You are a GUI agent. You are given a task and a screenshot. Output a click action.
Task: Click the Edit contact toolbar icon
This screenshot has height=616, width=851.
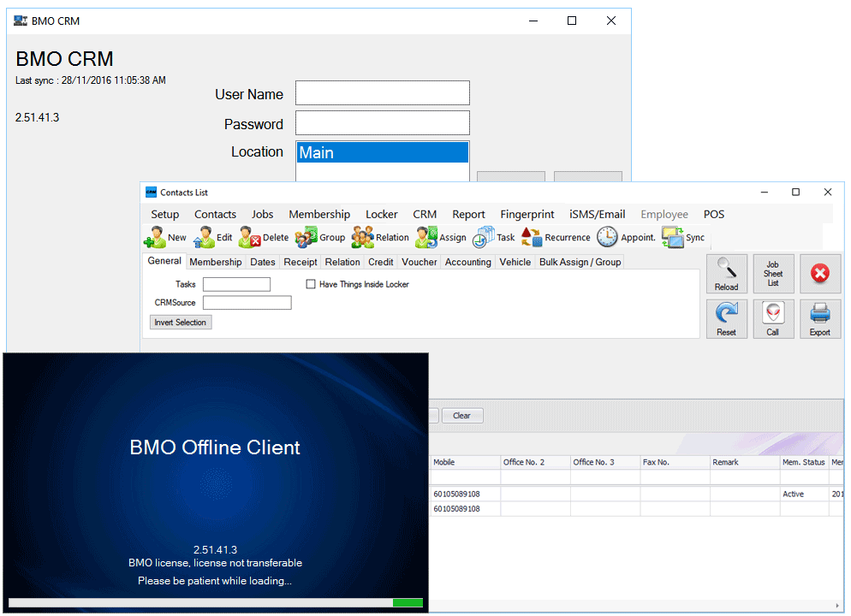(x=204, y=238)
